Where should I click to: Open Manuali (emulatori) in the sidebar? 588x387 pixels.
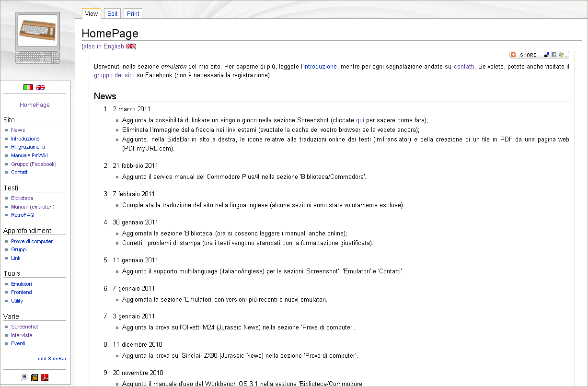click(33, 207)
